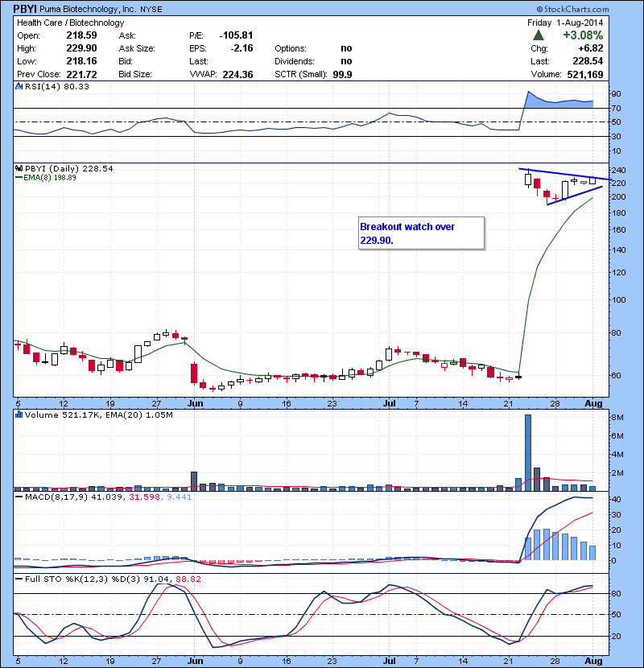Click the Options value no
644x668 pixels.
(346, 48)
